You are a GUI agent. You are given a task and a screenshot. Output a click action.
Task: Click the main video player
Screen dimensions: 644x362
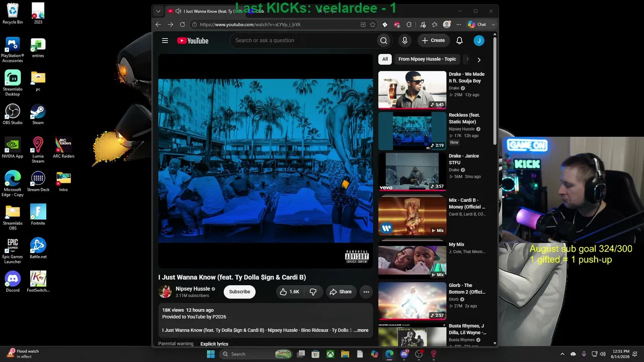pos(266,161)
